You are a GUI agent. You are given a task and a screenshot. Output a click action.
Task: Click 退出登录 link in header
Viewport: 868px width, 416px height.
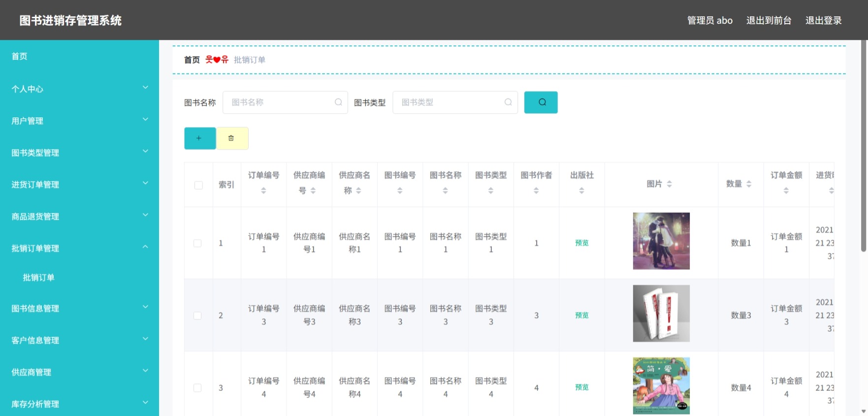point(823,20)
